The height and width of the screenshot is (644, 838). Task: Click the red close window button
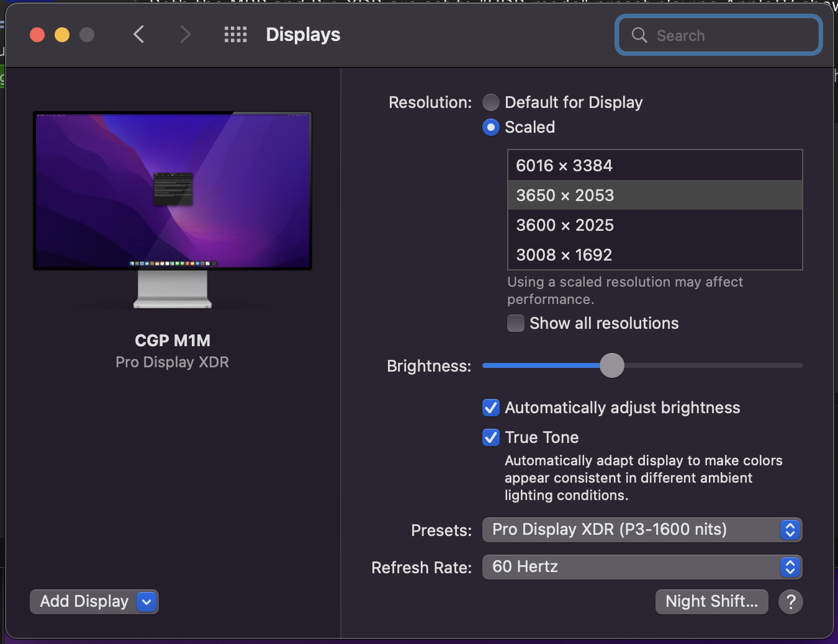(37, 35)
